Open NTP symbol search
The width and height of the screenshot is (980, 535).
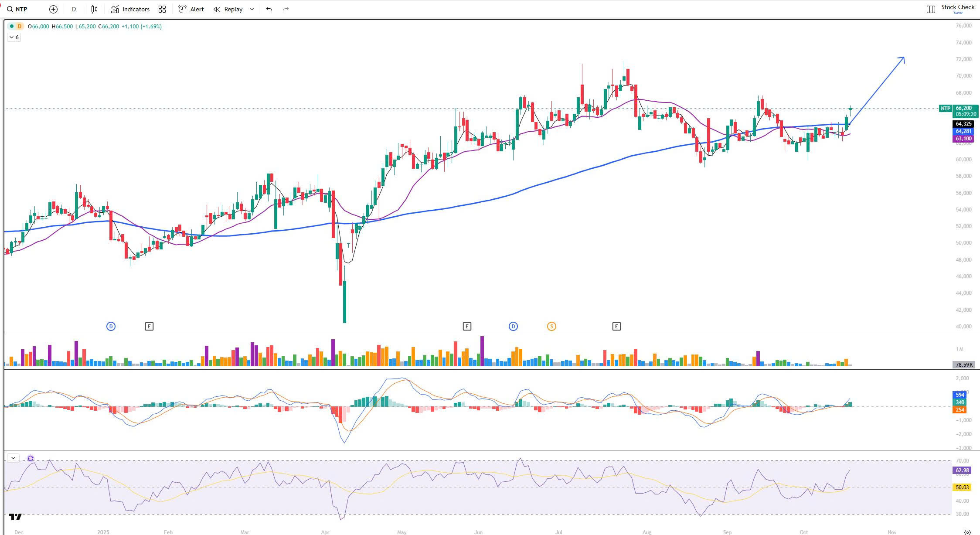coord(17,9)
